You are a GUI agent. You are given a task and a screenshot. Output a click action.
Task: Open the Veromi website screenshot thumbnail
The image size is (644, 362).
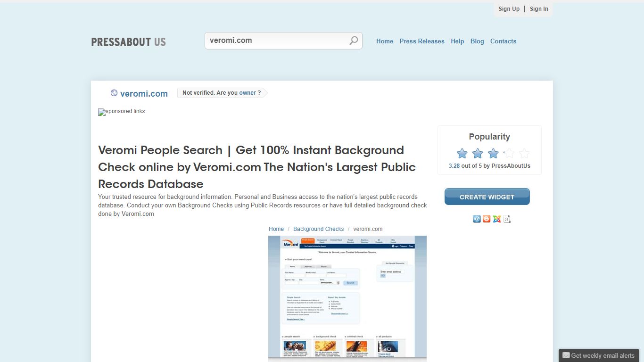(x=347, y=297)
